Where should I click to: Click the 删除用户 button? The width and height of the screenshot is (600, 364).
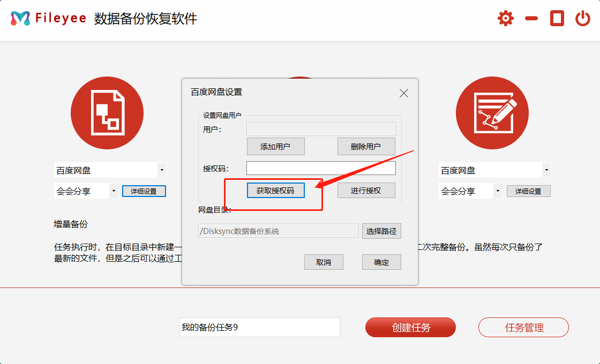366,146
